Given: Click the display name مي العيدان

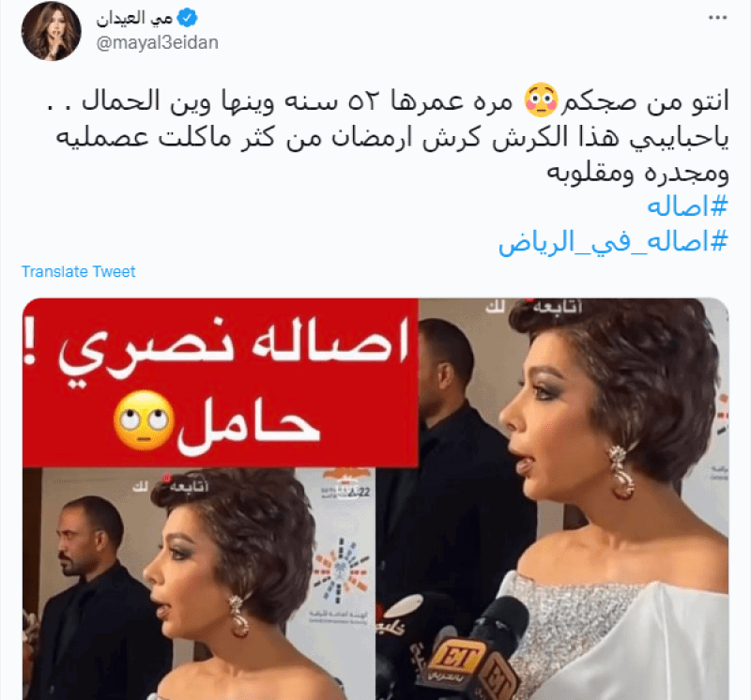Looking at the screenshot, I should pos(134,18).
